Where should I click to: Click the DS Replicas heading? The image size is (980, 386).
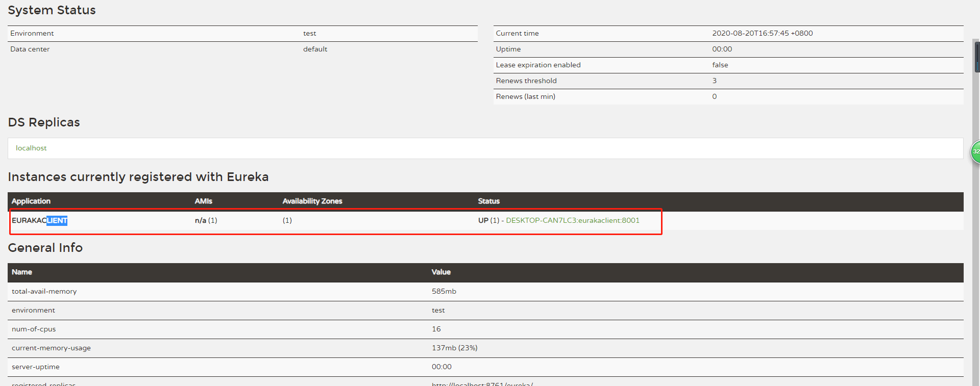[44, 122]
